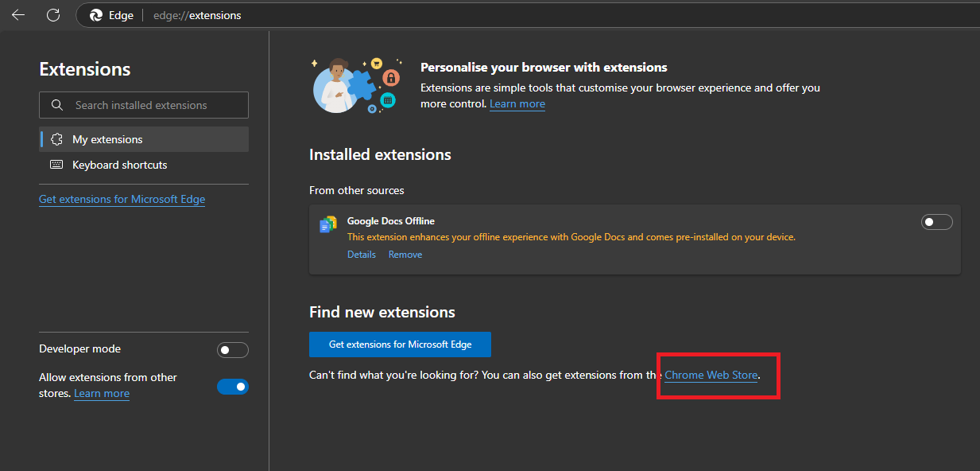Click the Google Docs Offline extension name
The height and width of the screenshot is (471, 980).
pos(391,220)
